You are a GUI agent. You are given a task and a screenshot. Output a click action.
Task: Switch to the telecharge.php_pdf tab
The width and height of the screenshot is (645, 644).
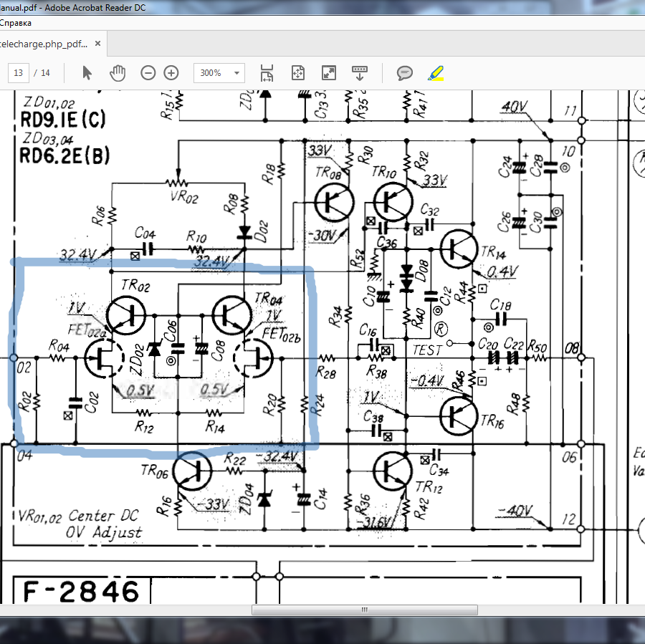(x=43, y=44)
